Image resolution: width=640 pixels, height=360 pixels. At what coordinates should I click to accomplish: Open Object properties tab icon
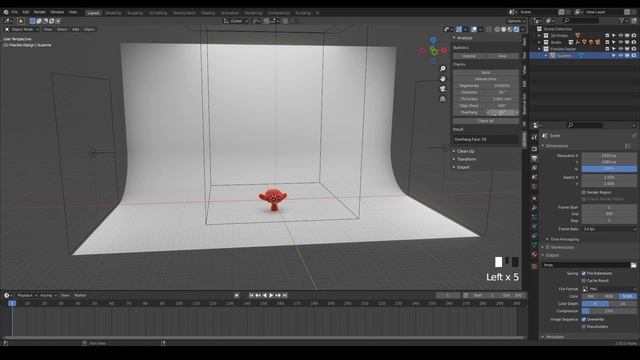click(x=534, y=199)
